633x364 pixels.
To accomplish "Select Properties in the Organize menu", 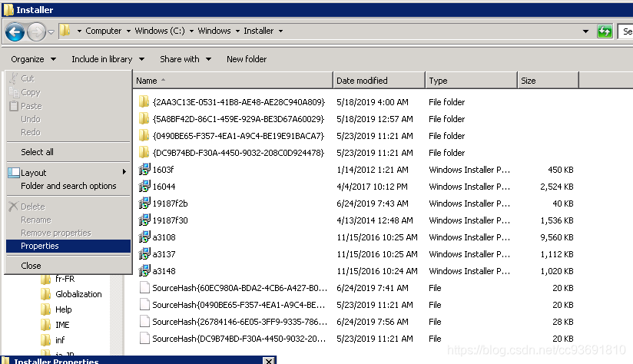I will (x=68, y=247).
